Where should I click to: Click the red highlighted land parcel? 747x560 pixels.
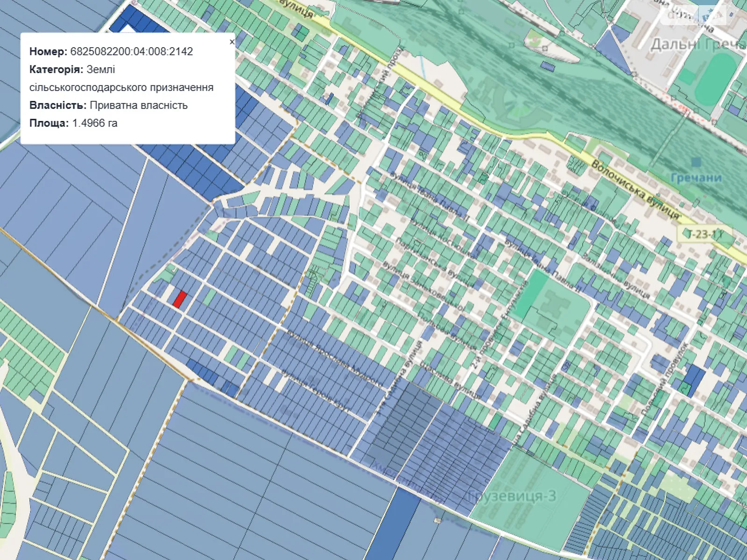click(x=180, y=299)
